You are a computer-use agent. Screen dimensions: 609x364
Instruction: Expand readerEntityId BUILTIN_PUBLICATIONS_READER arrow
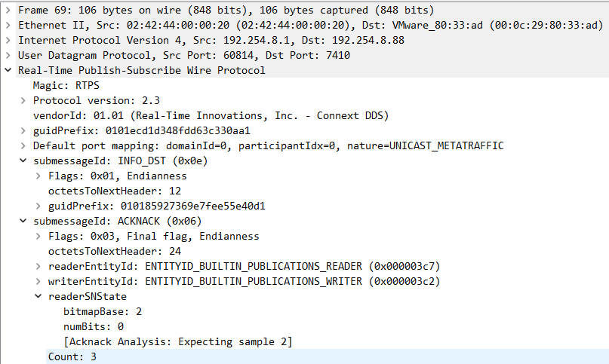pyautogui.click(x=38, y=266)
